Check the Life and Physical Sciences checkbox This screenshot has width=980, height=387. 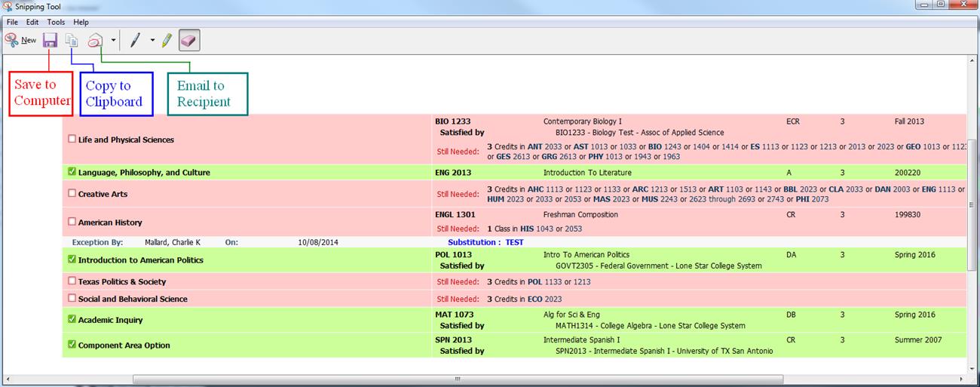[x=72, y=139]
